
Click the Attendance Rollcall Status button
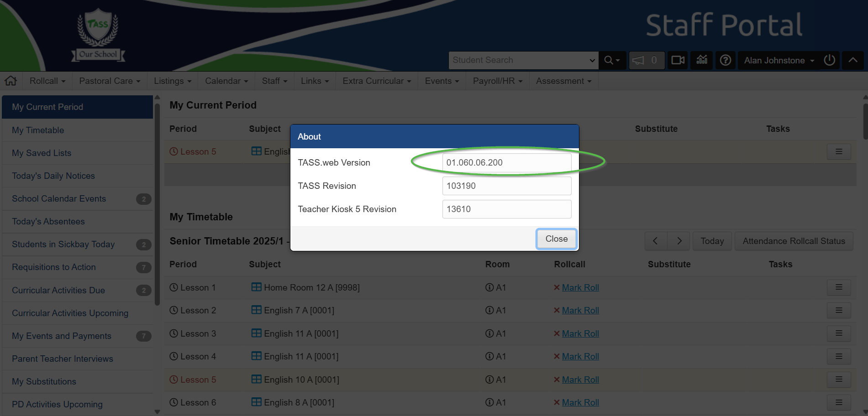click(x=794, y=241)
